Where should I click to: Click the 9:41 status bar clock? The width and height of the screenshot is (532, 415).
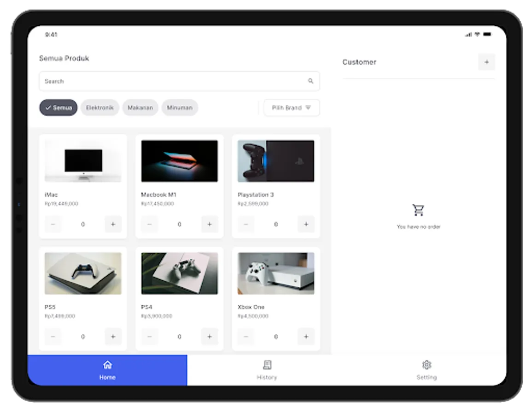[x=51, y=34]
